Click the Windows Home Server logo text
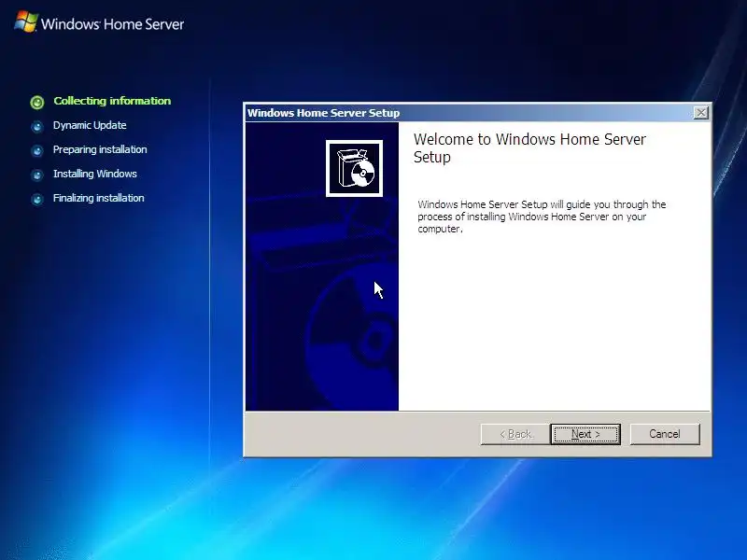This screenshot has height=560, width=747. click(x=112, y=24)
